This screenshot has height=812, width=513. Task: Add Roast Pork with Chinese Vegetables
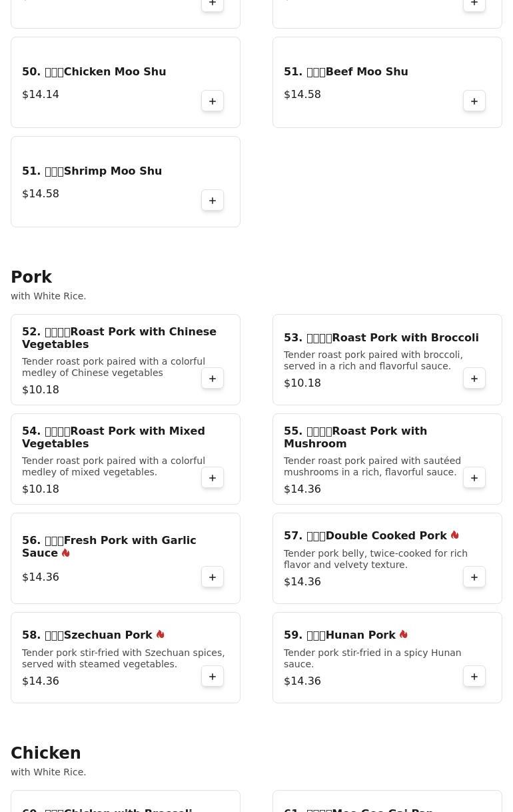[213, 379]
